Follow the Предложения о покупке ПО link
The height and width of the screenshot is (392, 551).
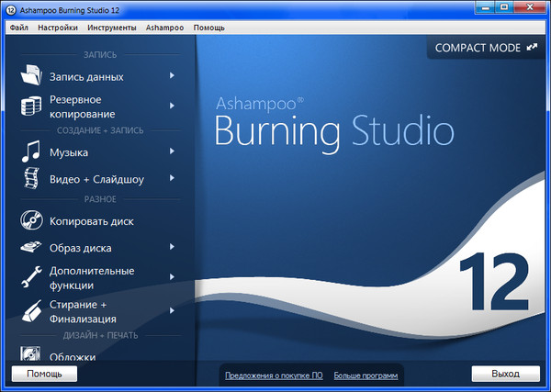tap(274, 375)
